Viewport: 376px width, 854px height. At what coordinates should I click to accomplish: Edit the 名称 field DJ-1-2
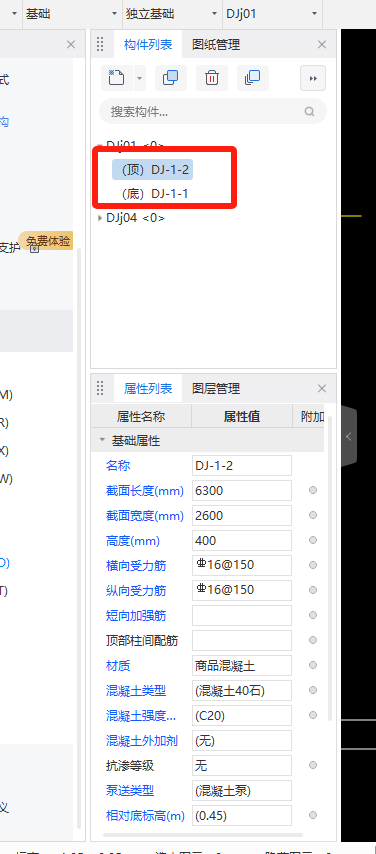[x=242, y=466]
